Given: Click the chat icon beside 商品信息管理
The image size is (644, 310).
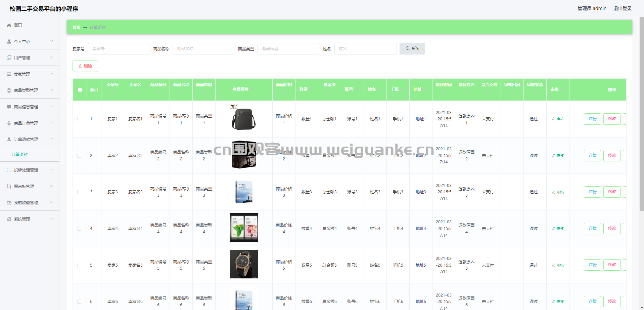Looking at the screenshot, I should [x=9, y=107].
